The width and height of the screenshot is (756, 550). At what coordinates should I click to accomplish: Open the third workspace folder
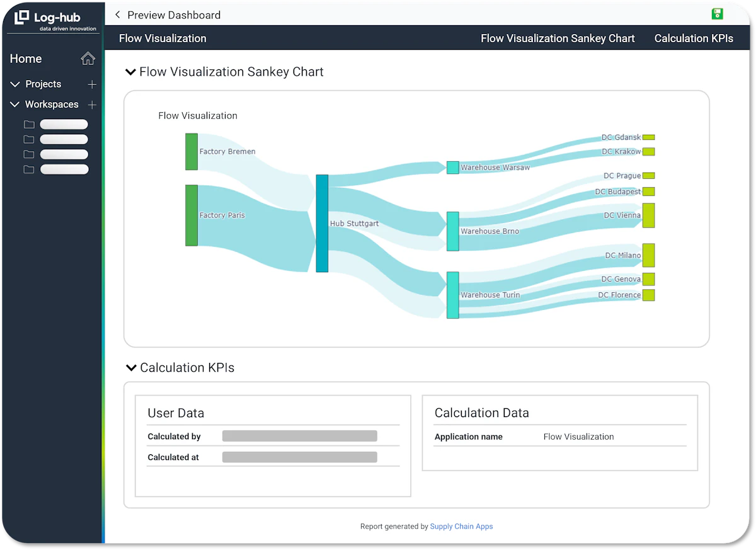29,154
